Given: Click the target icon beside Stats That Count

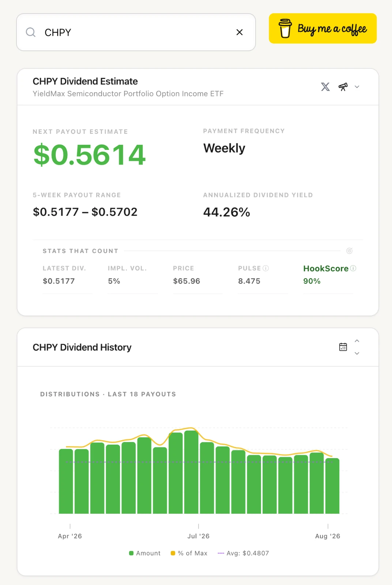Looking at the screenshot, I should pyautogui.click(x=349, y=251).
